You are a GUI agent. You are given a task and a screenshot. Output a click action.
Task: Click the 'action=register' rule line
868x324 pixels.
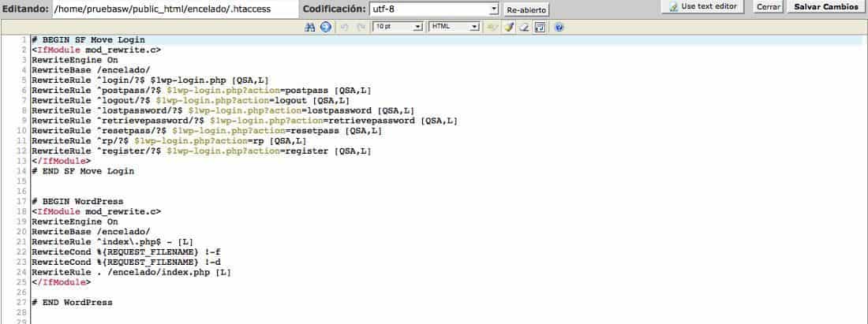click(x=201, y=151)
